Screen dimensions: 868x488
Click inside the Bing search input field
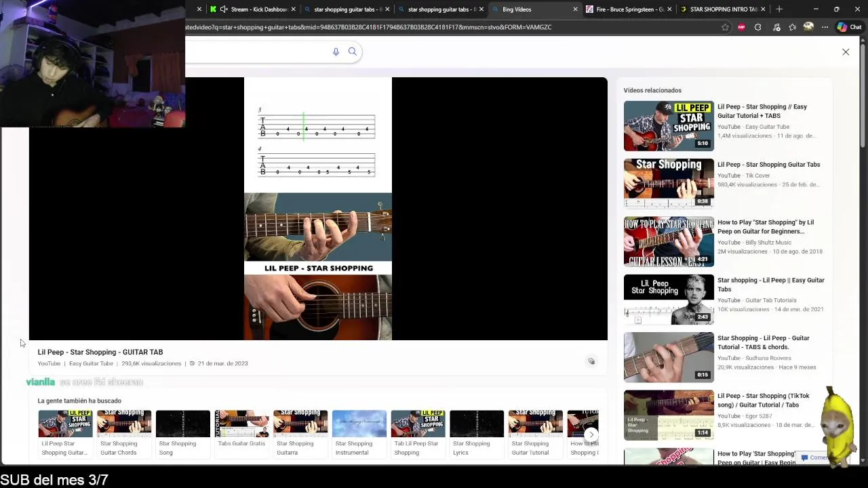pyautogui.click(x=258, y=52)
